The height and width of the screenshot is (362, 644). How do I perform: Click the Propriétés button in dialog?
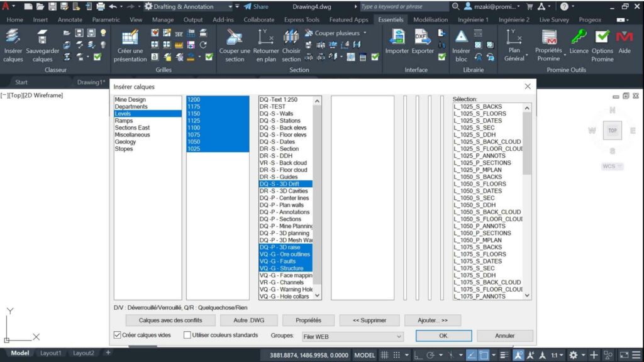click(x=308, y=320)
